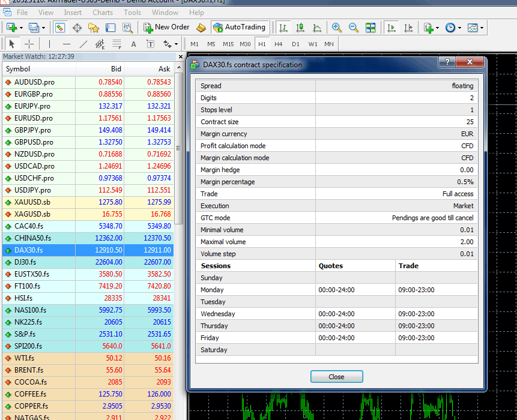Toggle the Terminal window icon
The width and height of the screenshot is (517, 420).
coord(110,28)
